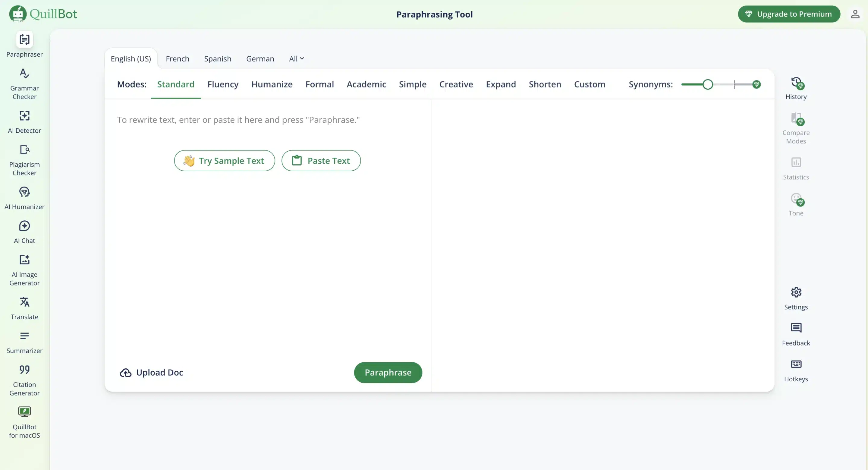Screen dimensions: 868x470
Task: Click the Paraphrase button
Action: (x=388, y=372)
